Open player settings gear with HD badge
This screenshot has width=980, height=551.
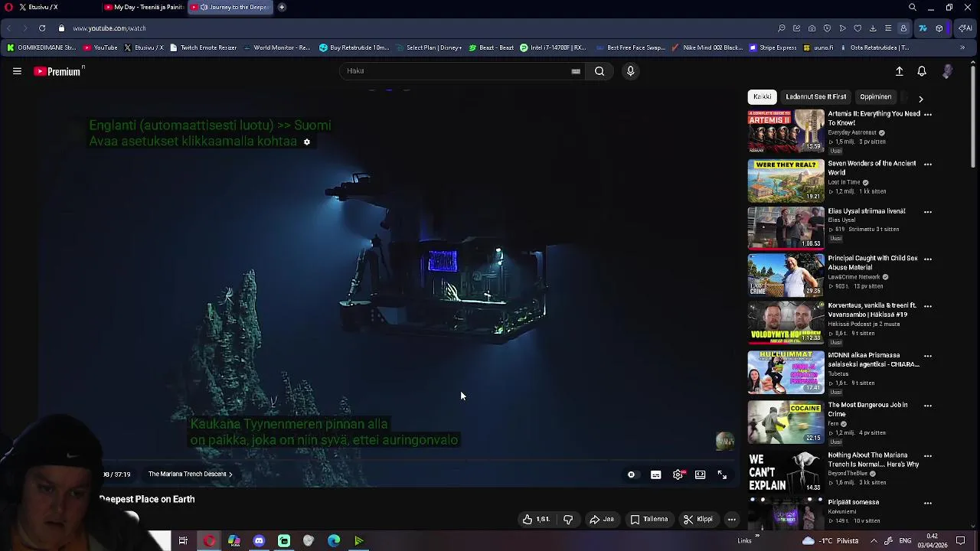click(678, 474)
